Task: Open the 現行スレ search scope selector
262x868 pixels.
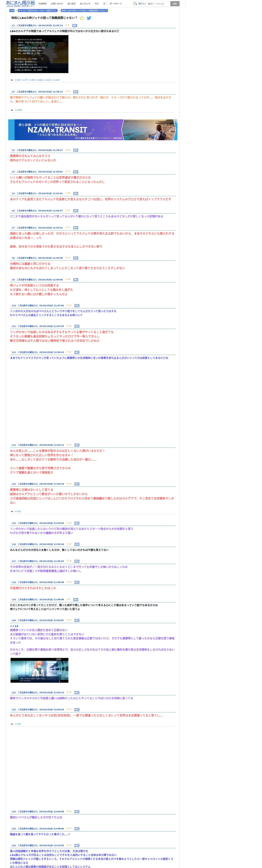Action: (x=142, y=4)
